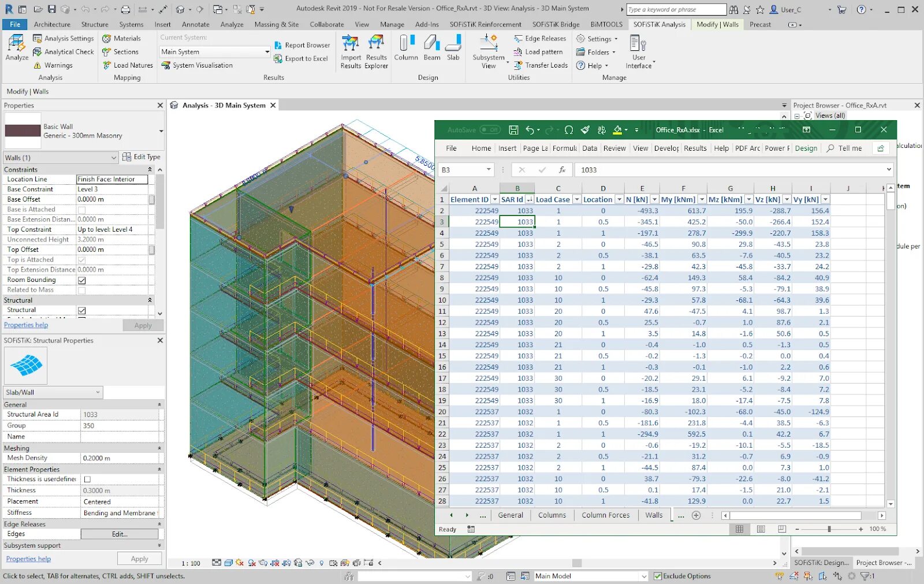The width and height of the screenshot is (924, 584).
Task: Click Insert Function fx in Excel
Action: click(562, 170)
